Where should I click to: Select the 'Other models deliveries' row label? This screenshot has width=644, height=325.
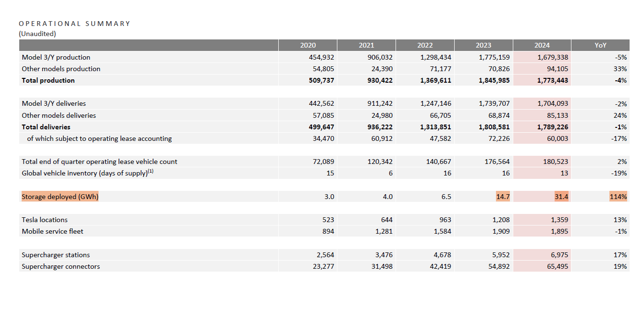[59, 115]
